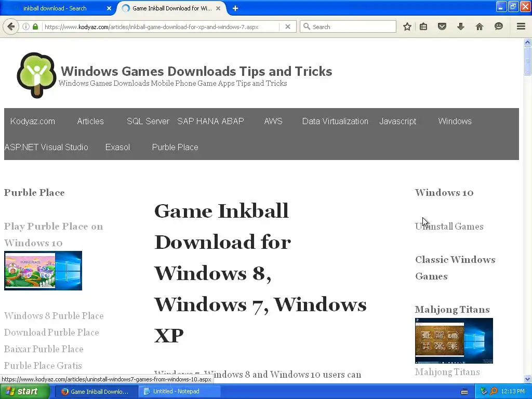Open the Baixar Purble Place link
Image resolution: width=532 pixels, height=399 pixels.
[x=44, y=349]
